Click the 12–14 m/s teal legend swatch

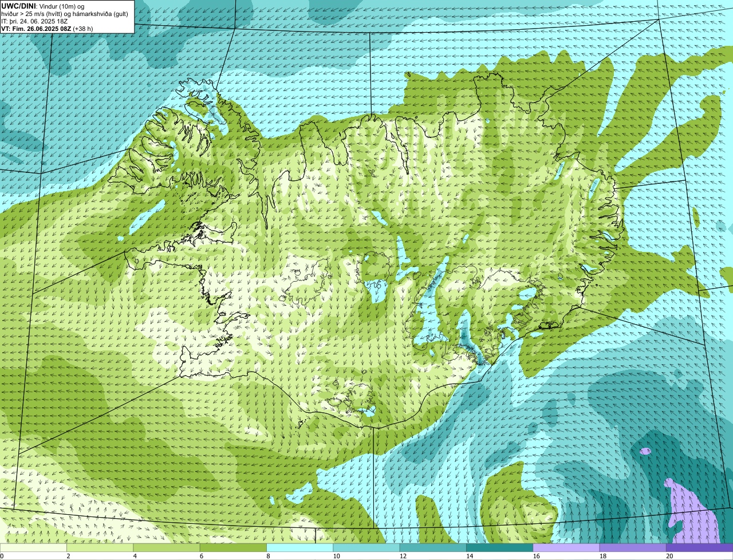pyautogui.click(x=433, y=548)
